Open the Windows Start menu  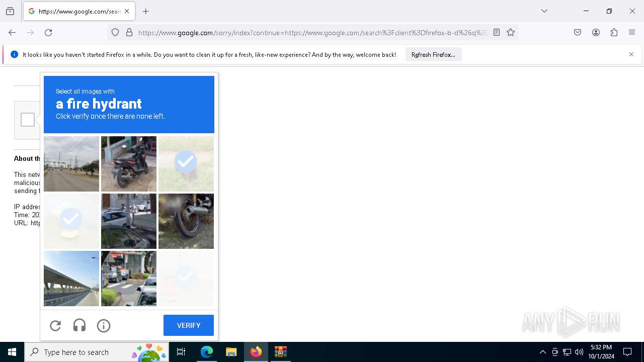(x=12, y=352)
